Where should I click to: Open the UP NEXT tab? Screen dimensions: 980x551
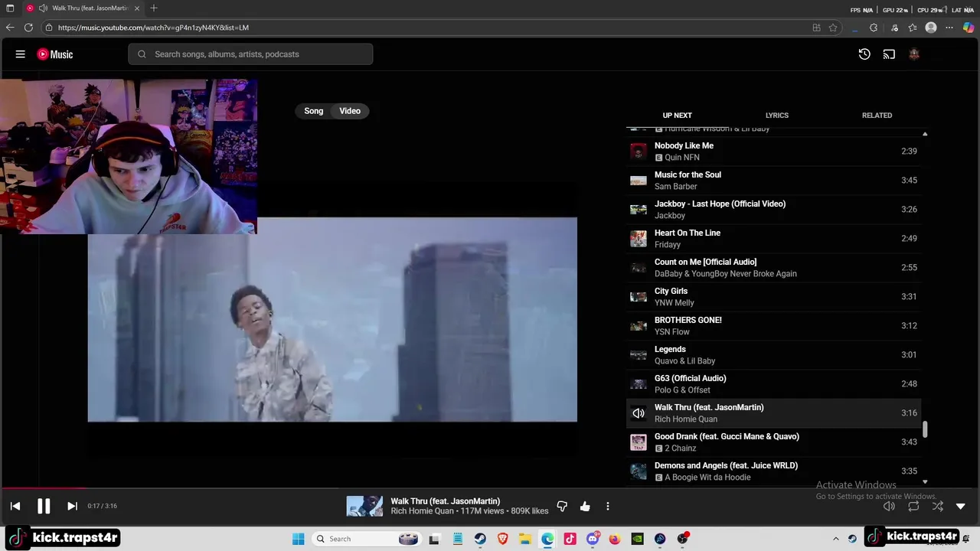[x=677, y=116]
